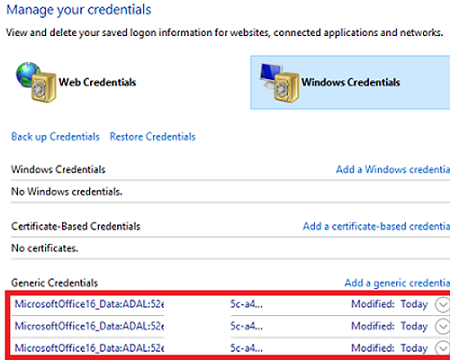The image size is (450, 360).
Task: Open Restore Credentials link
Action: pos(153,137)
